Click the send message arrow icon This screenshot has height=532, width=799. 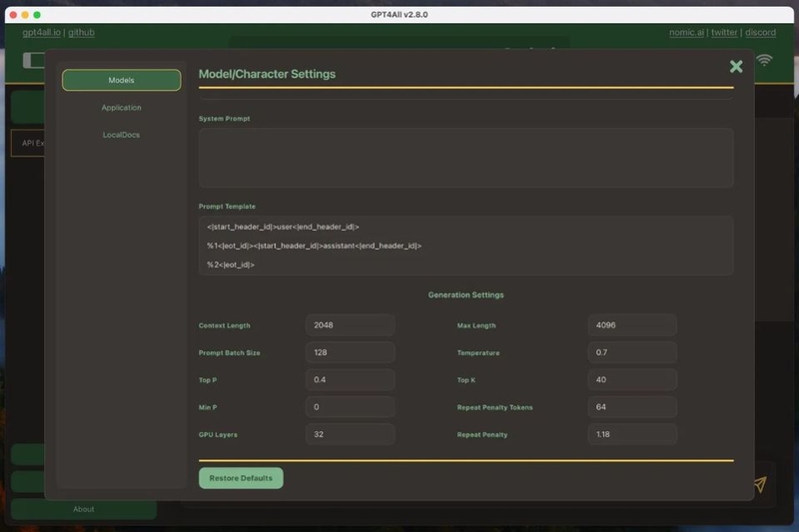pos(760,484)
